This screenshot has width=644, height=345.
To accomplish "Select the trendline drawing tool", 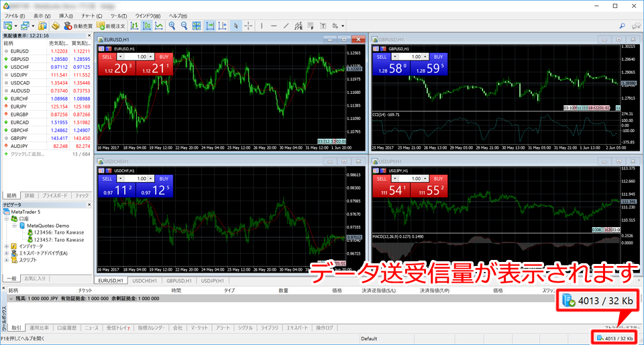I will [x=286, y=26].
